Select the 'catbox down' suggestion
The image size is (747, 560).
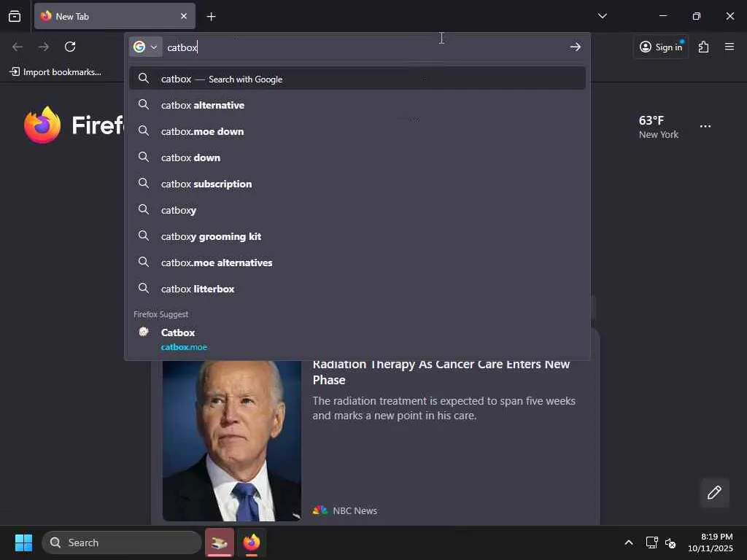[357, 157]
